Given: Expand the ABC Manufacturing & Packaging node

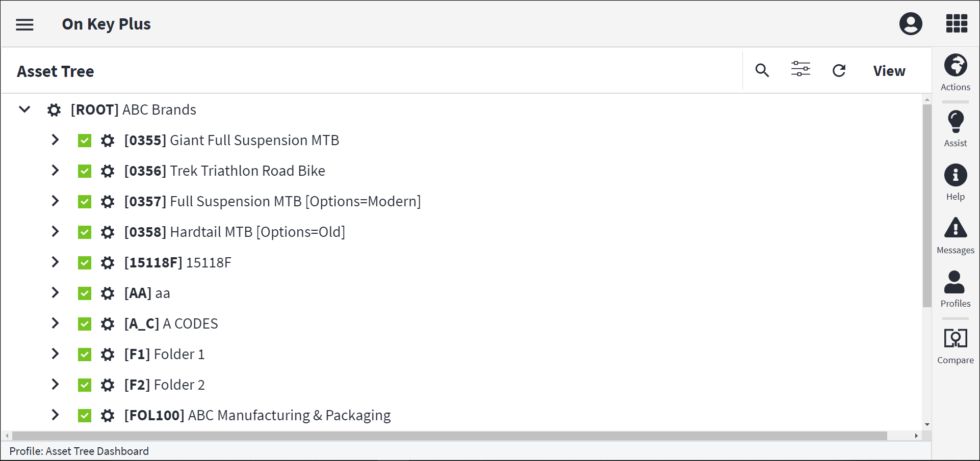Looking at the screenshot, I should point(55,415).
